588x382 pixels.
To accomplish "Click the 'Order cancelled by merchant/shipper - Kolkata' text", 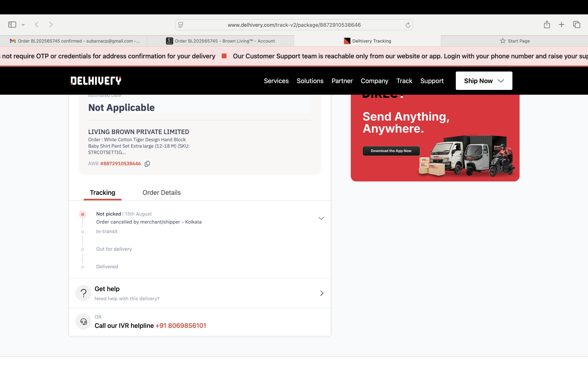I will pyautogui.click(x=149, y=222).
